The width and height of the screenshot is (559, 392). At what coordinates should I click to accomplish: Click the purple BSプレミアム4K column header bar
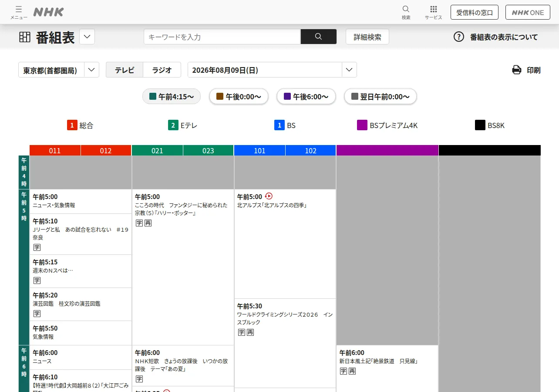(387, 150)
